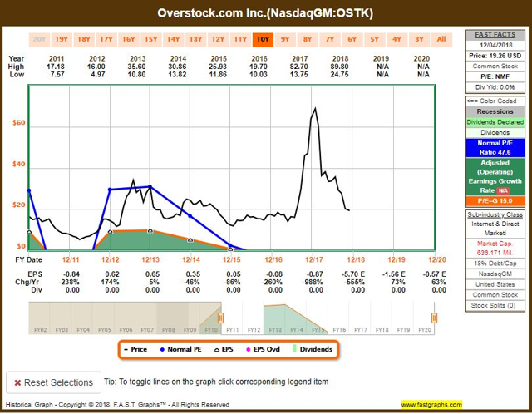This screenshot has width=532, height=414.
Task: Switch to the 12Y time range
Action: click(218, 39)
